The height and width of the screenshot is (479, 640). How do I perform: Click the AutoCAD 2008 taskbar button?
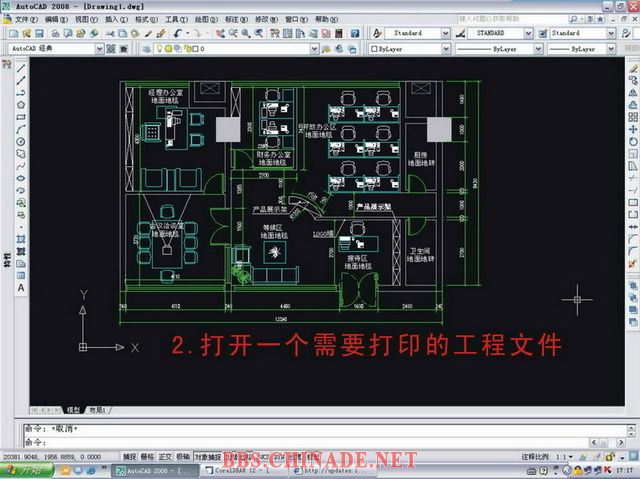click(155, 470)
